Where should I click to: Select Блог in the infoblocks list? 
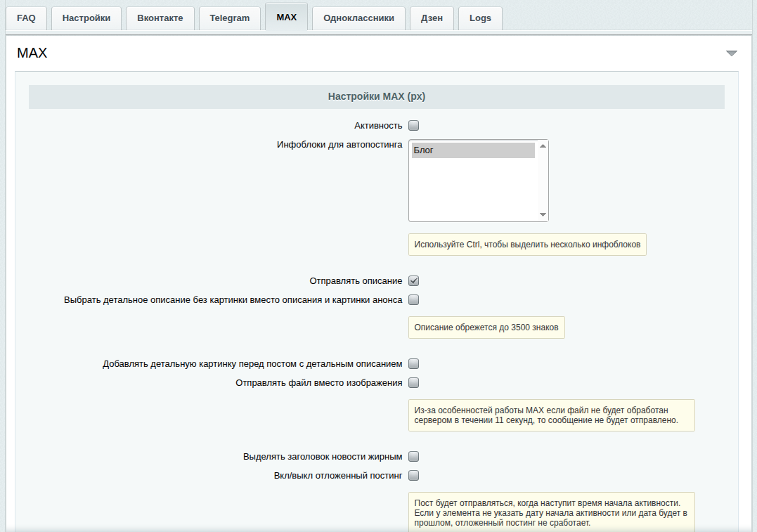(473, 150)
